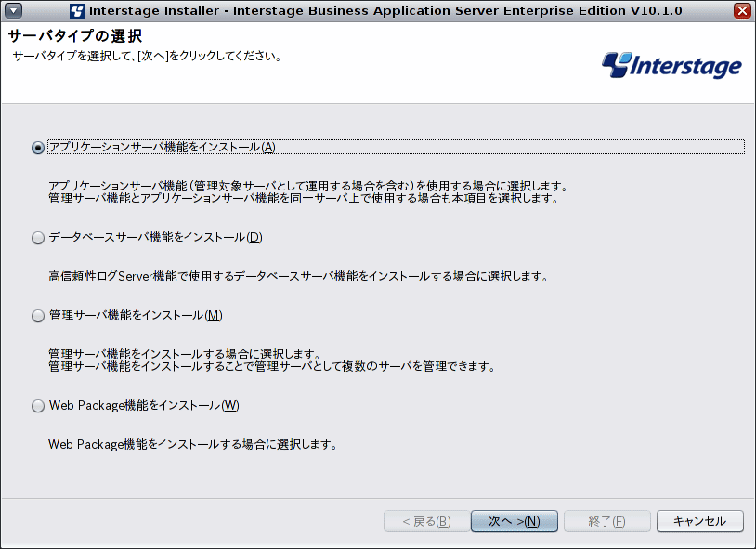Click the キャンセル button
The height and width of the screenshot is (549, 756).
pos(700,521)
